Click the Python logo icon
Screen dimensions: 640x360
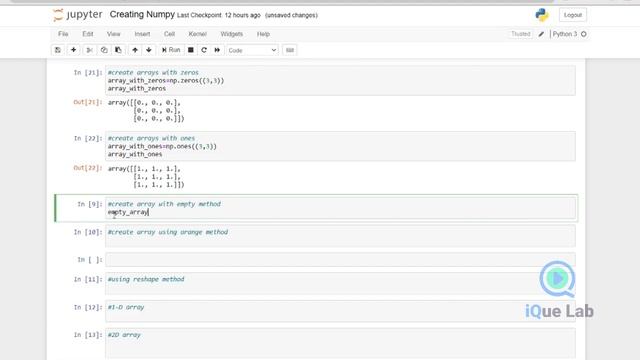coord(542,15)
